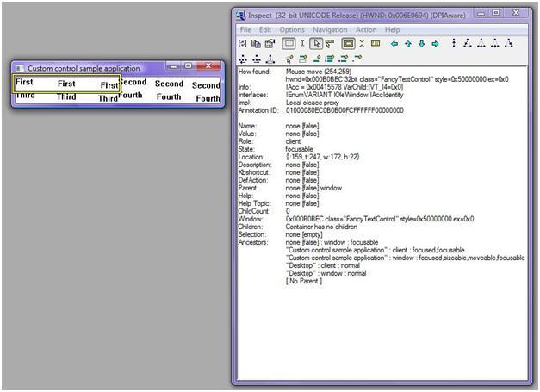Click the vertical dotted-line navigation icon
The width and height of the screenshot is (540, 392).
(454, 43)
